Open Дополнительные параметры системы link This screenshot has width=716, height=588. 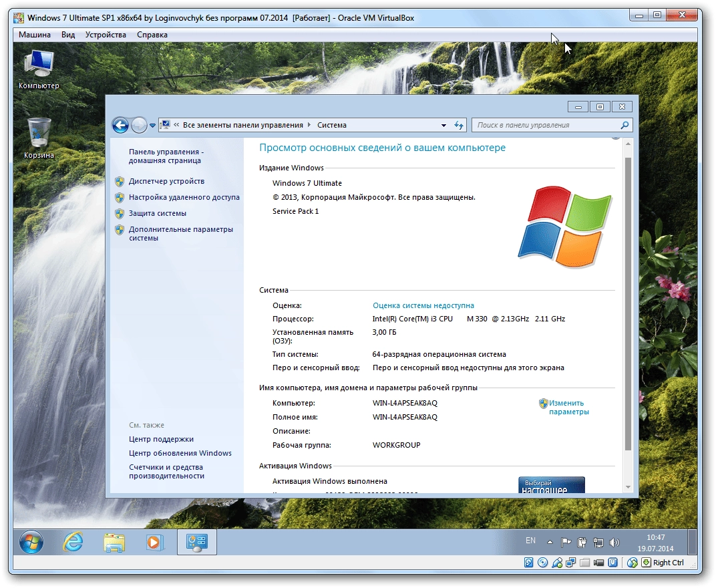click(x=181, y=233)
